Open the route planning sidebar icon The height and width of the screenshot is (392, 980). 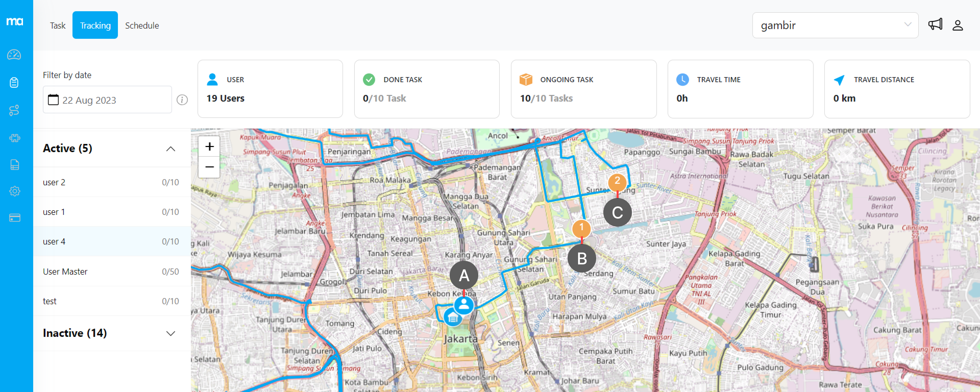(x=14, y=110)
